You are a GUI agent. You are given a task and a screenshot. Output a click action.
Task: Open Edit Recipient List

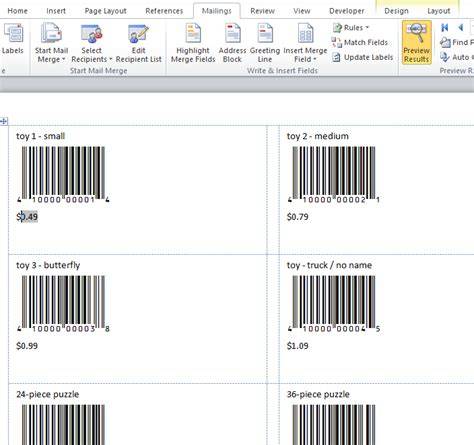click(138, 43)
